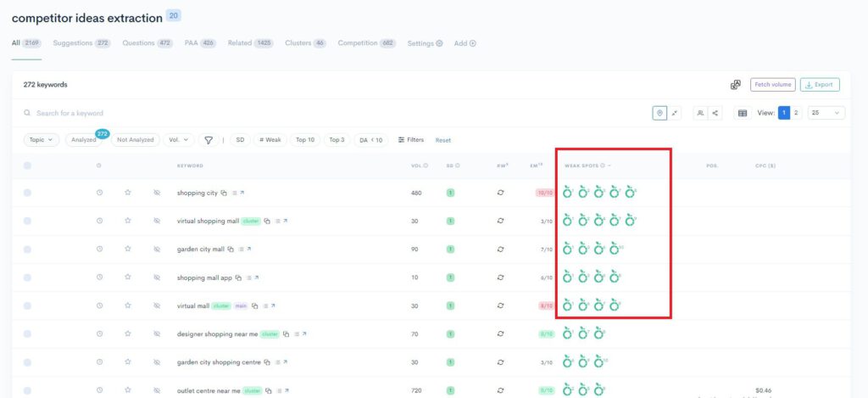Click the users icon in the toolbar
This screenshot has height=398, width=868.
click(700, 113)
